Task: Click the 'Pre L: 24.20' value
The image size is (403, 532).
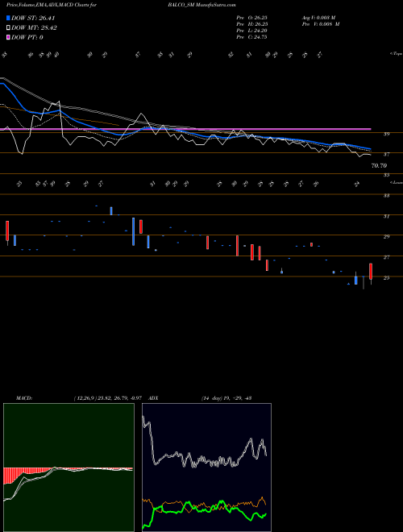Action: point(251,31)
